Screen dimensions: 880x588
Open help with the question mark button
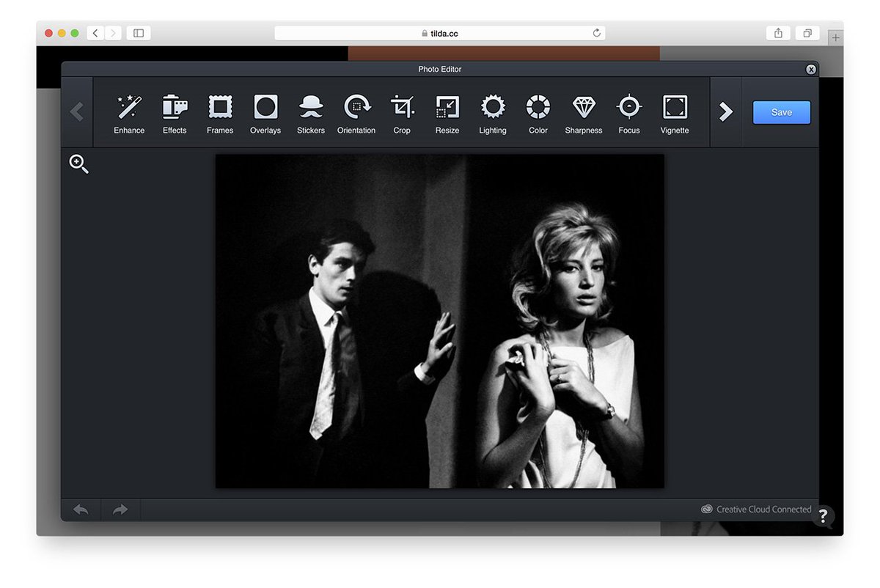[x=823, y=516]
